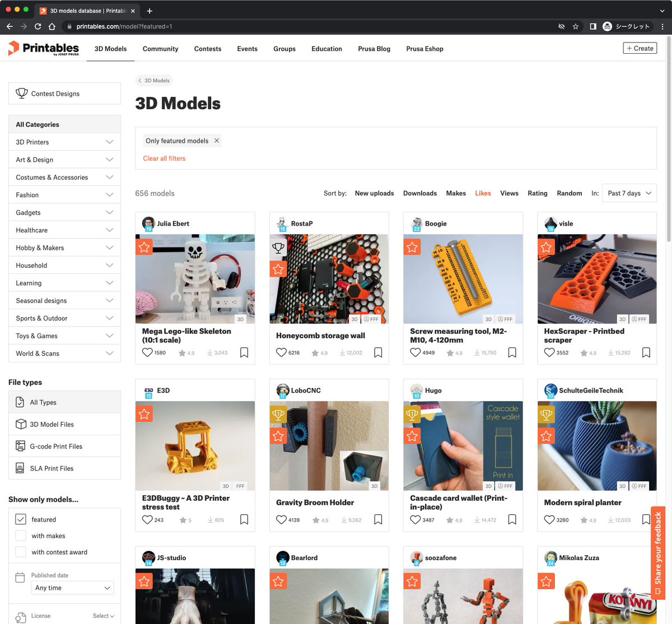The height and width of the screenshot is (624, 672).
Task: Click the Printables logo
Action: point(43,49)
